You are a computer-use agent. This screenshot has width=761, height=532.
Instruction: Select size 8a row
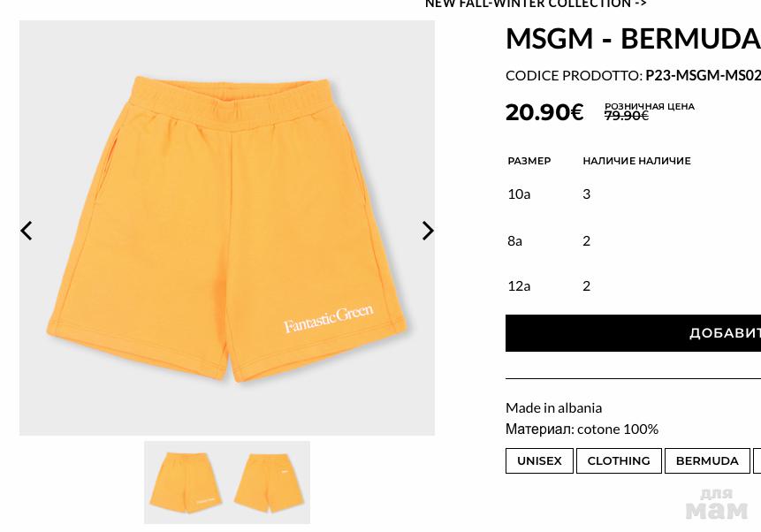[x=633, y=240]
